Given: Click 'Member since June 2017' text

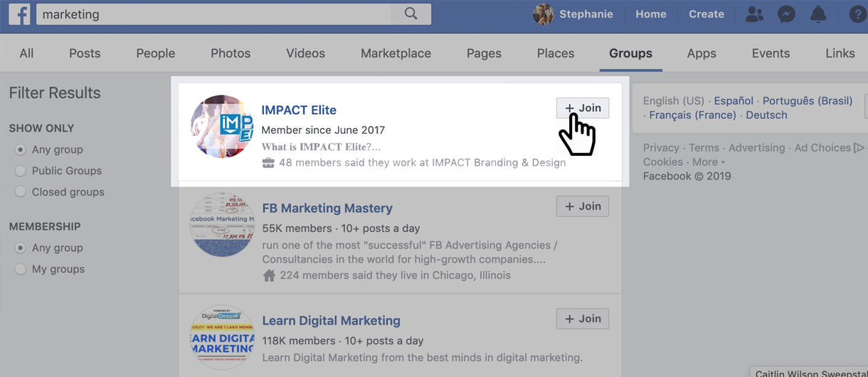Looking at the screenshot, I should pos(323,130).
